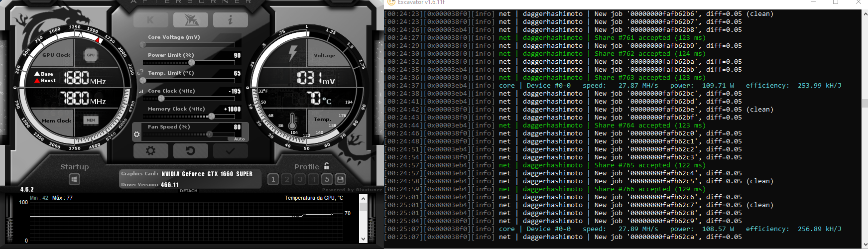
Task: Click the GPU temperature graph area
Action: [186, 222]
